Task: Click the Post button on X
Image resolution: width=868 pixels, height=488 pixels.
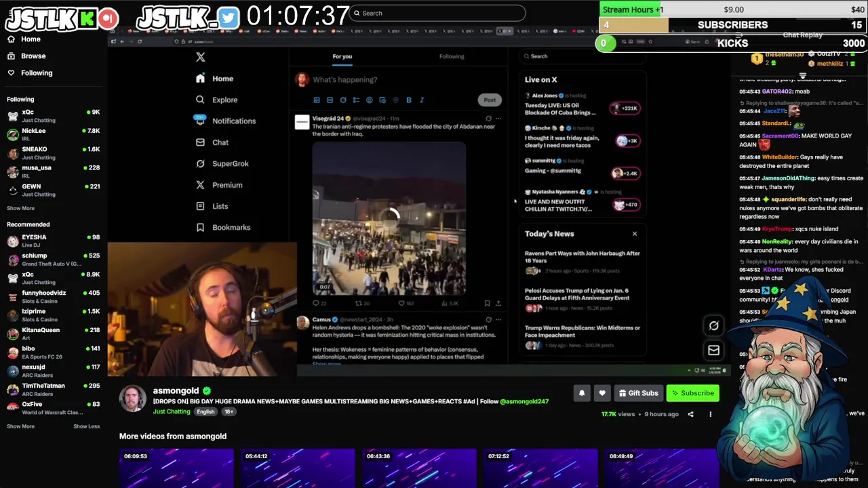Action: (x=490, y=100)
